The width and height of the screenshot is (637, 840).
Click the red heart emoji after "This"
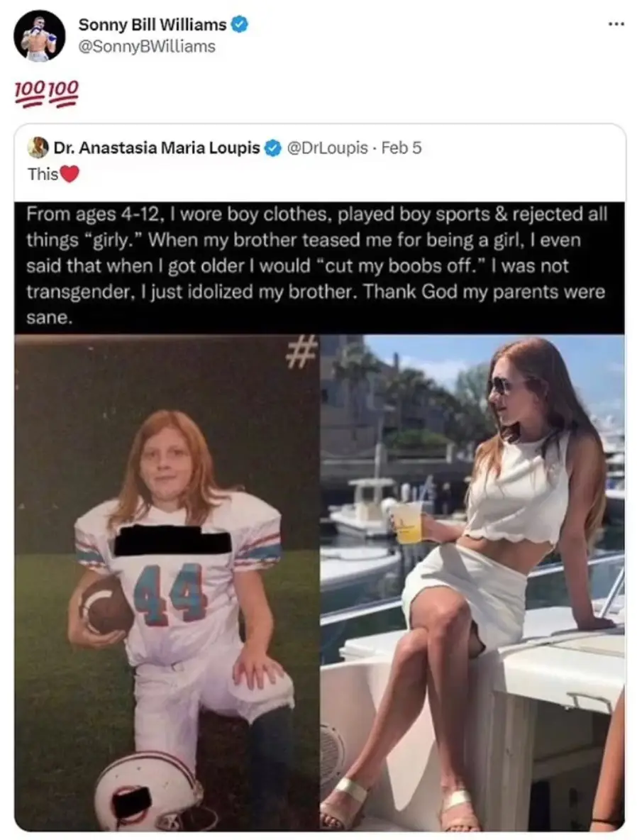(x=69, y=174)
